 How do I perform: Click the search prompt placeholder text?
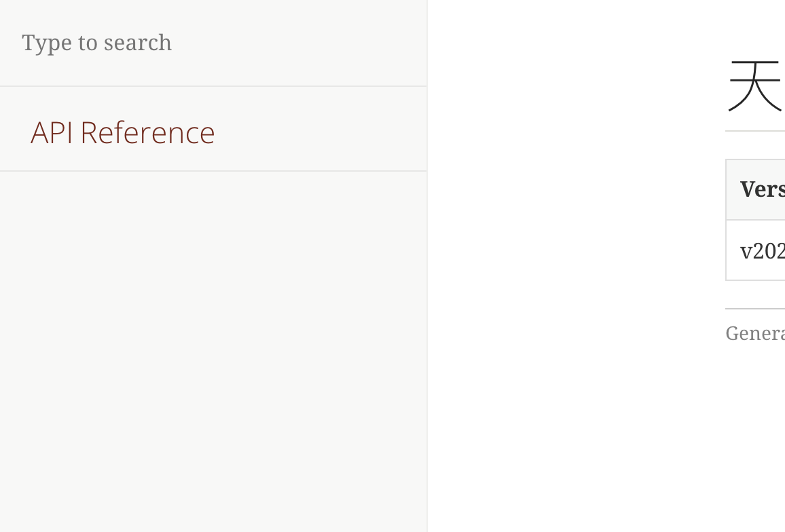(96, 42)
